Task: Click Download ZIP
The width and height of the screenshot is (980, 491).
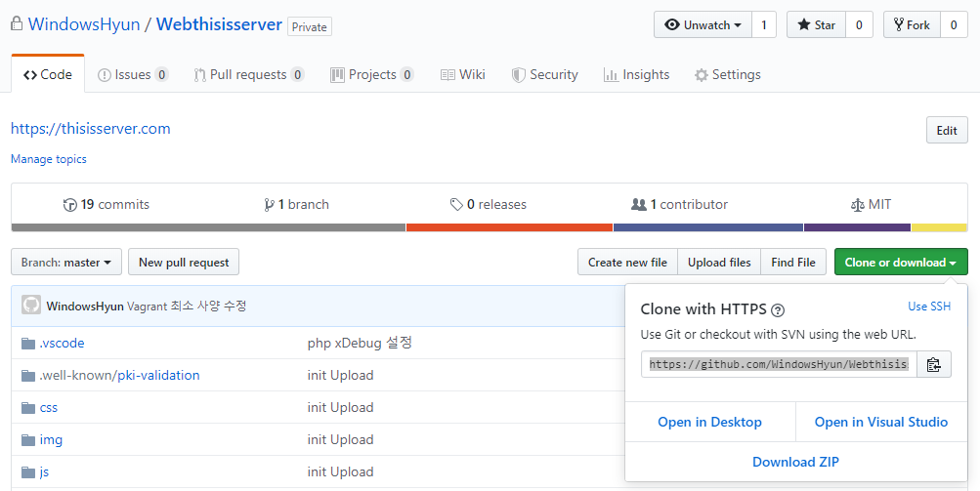Action: pos(795,462)
